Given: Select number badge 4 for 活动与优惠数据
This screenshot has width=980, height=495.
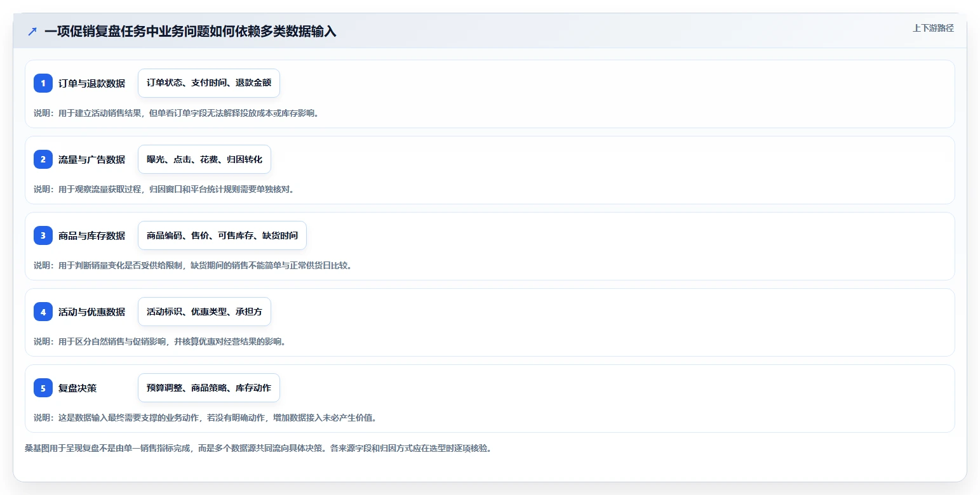Looking at the screenshot, I should (43, 312).
